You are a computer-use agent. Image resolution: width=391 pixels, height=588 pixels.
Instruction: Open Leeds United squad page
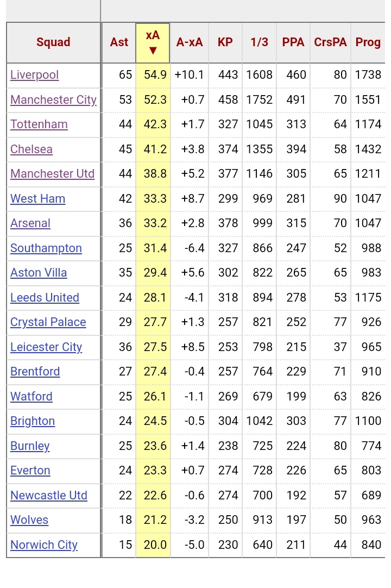[45, 298]
